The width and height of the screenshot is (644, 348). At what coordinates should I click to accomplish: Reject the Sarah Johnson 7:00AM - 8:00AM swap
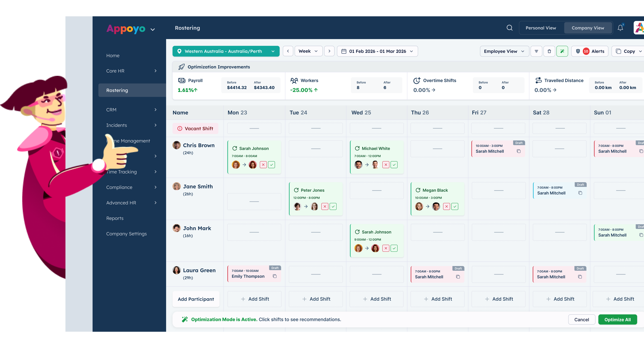point(263,165)
